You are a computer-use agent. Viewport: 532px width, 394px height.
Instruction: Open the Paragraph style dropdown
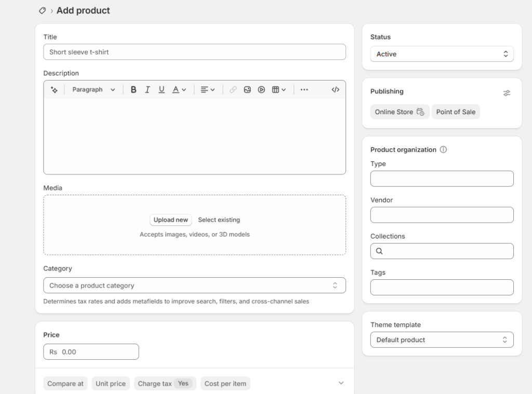coord(94,89)
